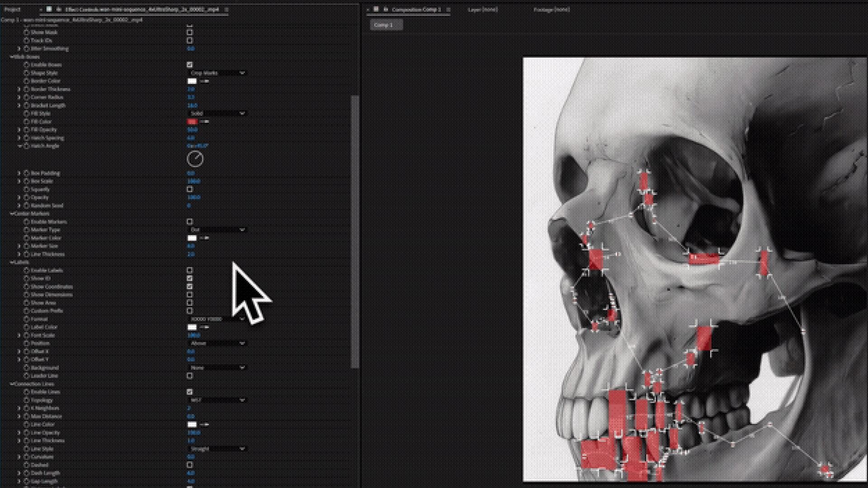Click the white Marker Color swatch

(x=192, y=238)
